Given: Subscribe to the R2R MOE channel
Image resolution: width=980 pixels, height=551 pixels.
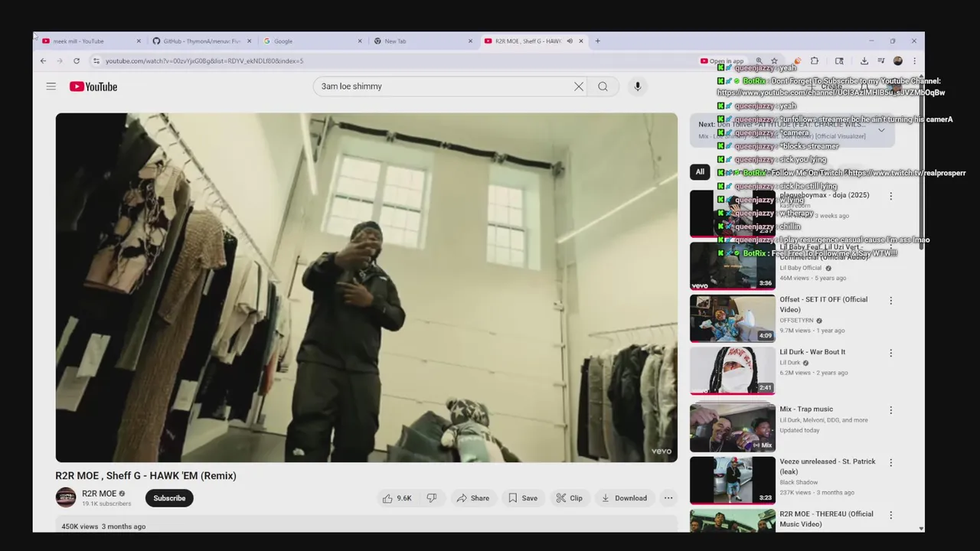Looking at the screenshot, I should tap(169, 498).
